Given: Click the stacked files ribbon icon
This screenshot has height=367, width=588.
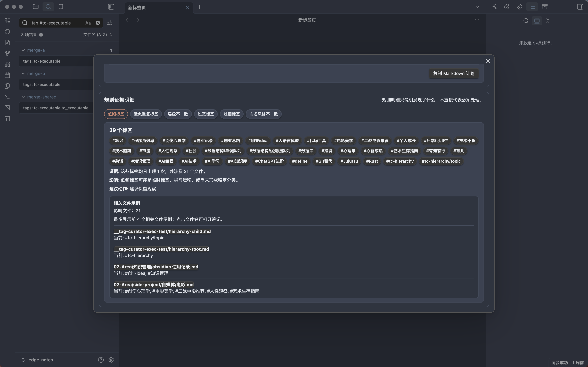Looking at the screenshot, I should click(x=7, y=86).
